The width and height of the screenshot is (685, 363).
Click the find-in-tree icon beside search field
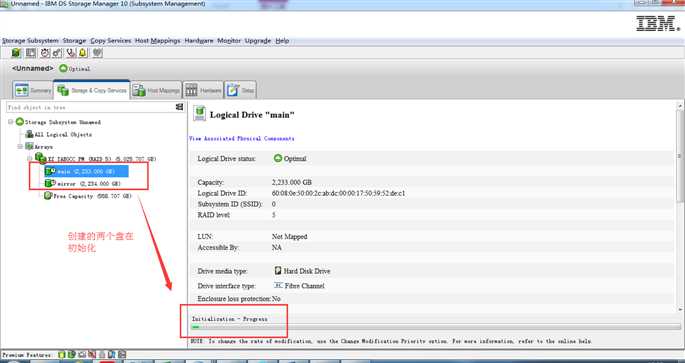[x=179, y=107]
